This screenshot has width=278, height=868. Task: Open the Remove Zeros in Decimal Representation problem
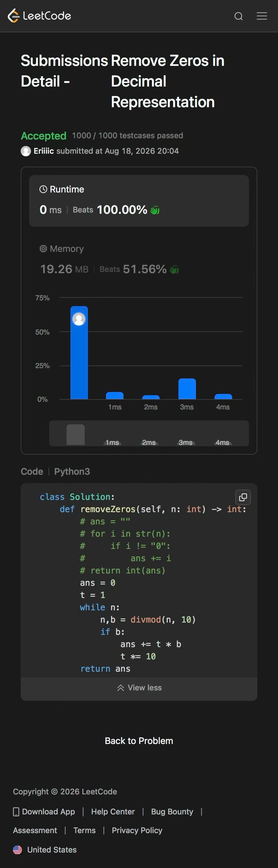pos(168,81)
